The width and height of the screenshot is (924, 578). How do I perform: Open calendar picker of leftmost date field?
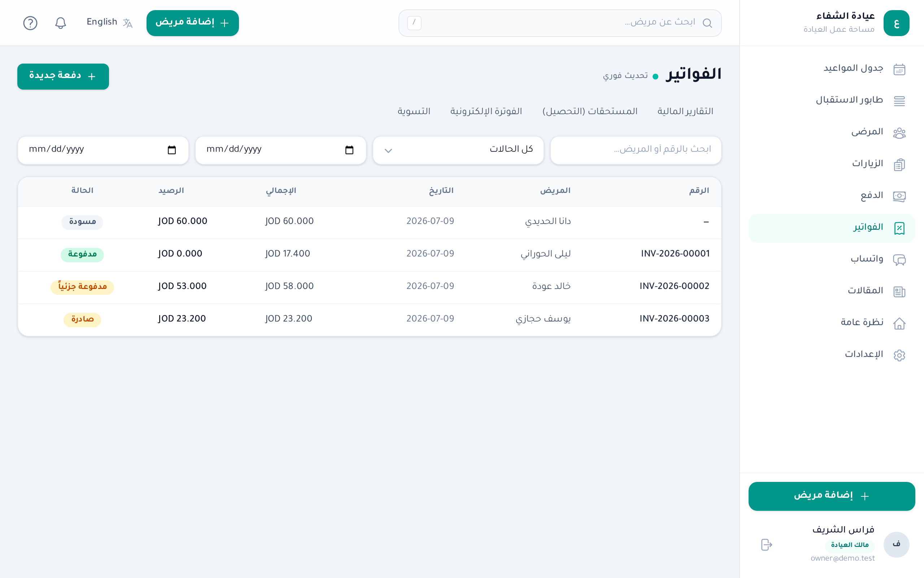pyautogui.click(x=171, y=150)
